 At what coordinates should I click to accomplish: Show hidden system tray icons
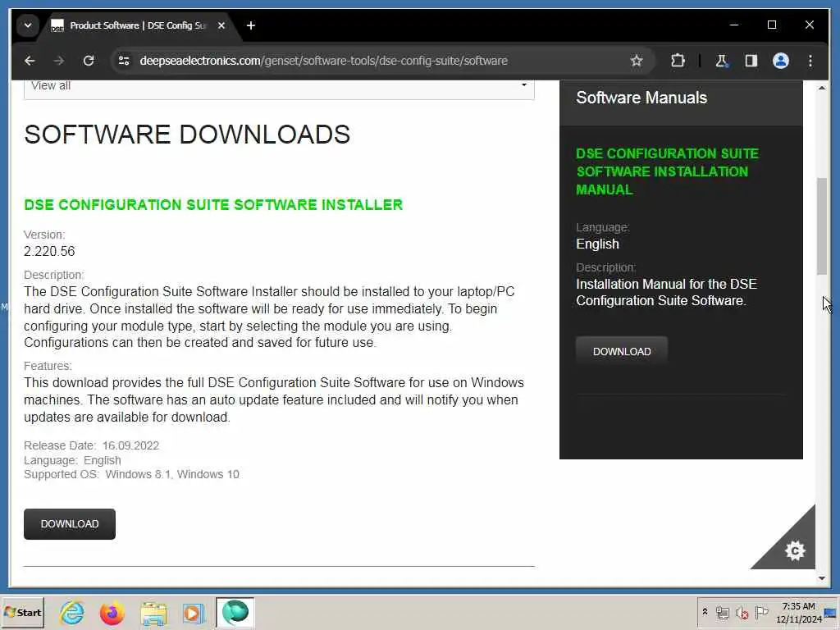click(705, 612)
